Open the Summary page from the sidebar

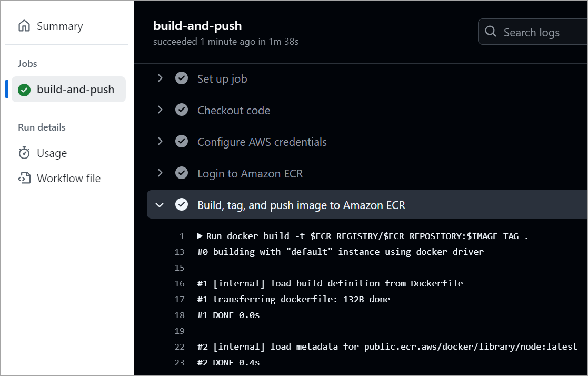pyautogui.click(x=59, y=25)
